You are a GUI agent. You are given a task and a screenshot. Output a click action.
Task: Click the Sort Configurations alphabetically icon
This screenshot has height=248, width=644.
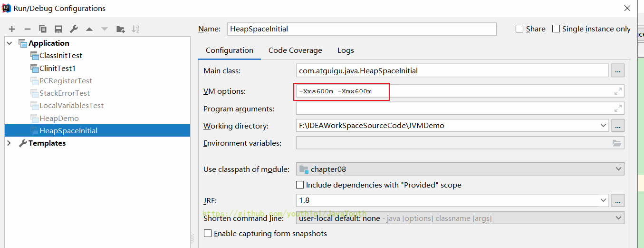135,29
